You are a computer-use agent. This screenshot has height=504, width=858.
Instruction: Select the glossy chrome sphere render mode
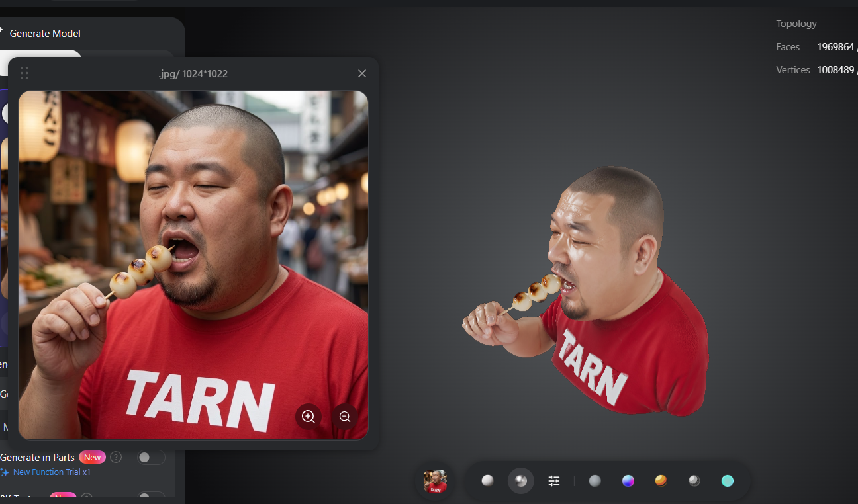pos(521,481)
